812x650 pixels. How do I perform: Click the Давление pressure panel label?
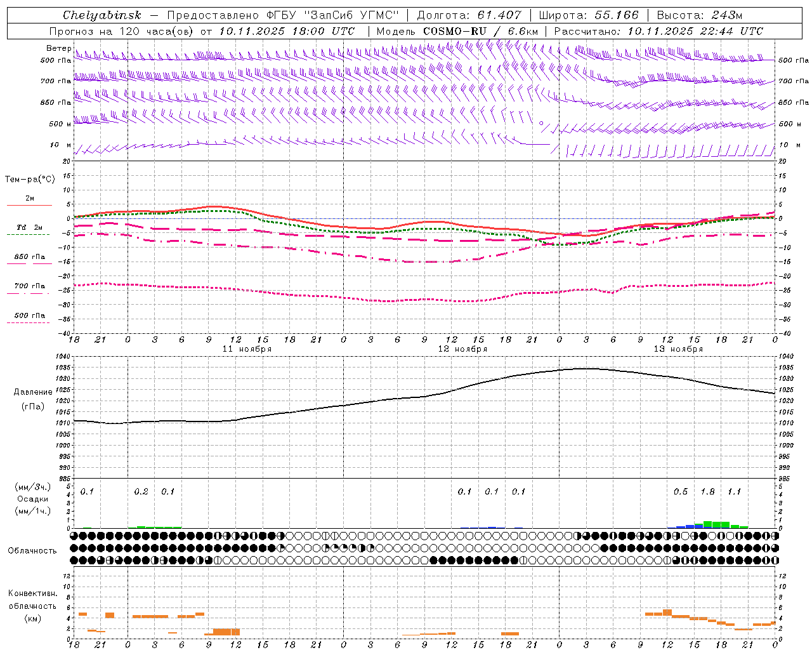[x=33, y=392]
